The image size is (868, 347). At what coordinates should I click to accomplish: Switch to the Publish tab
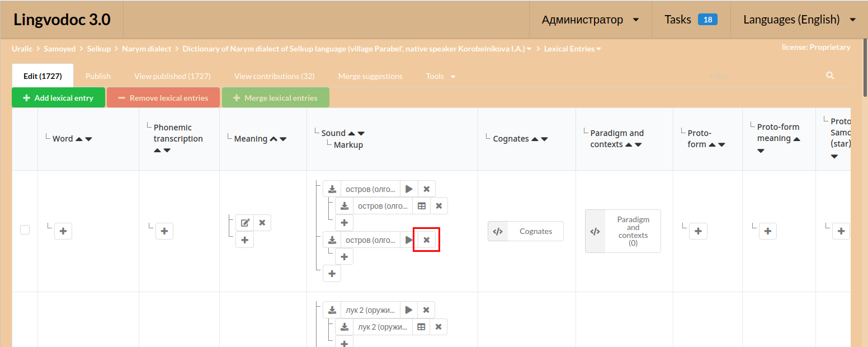[98, 76]
